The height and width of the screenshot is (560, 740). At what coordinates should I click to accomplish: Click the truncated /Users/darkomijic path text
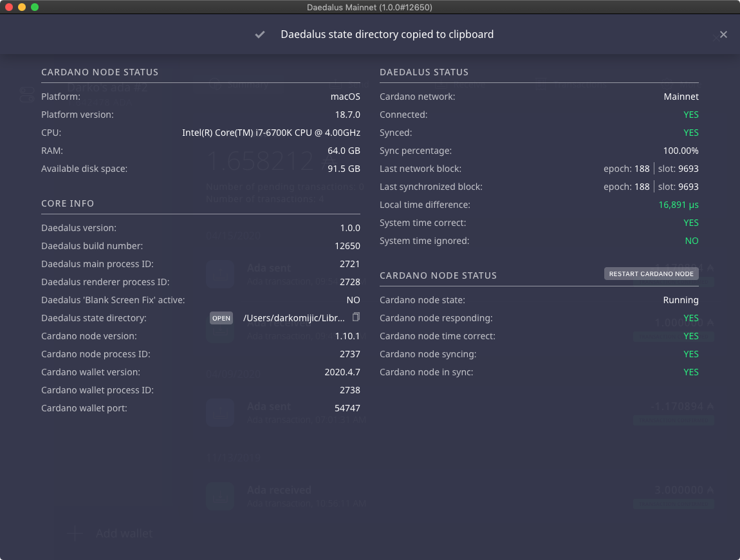[x=293, y=318]
